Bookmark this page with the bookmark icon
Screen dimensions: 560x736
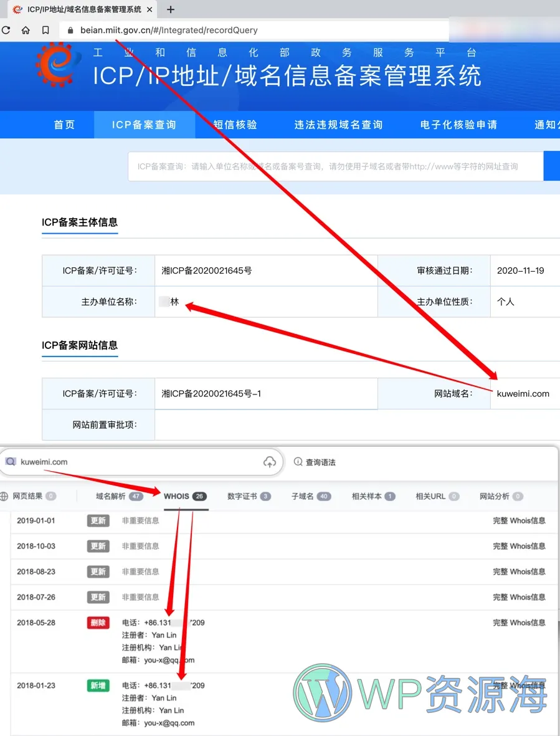[x=45, y=30]
